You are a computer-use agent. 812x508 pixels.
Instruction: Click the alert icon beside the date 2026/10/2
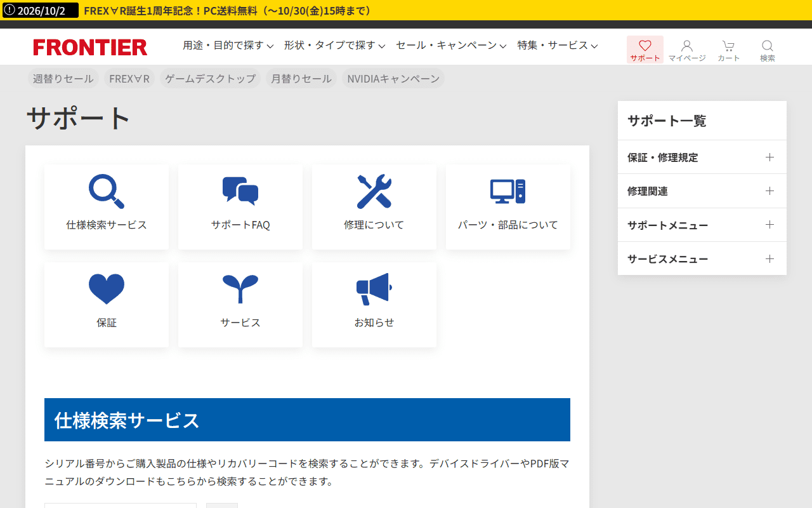click(10, 10)
